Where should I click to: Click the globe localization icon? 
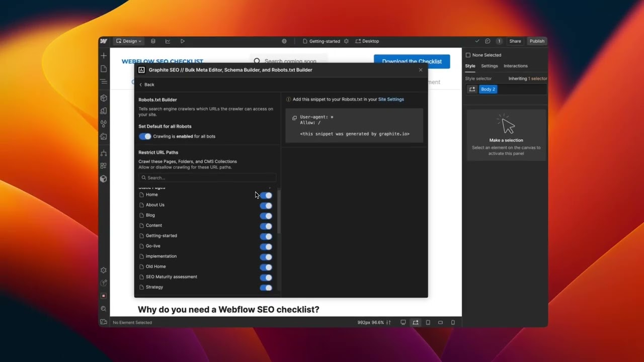(x=284, y=41)
